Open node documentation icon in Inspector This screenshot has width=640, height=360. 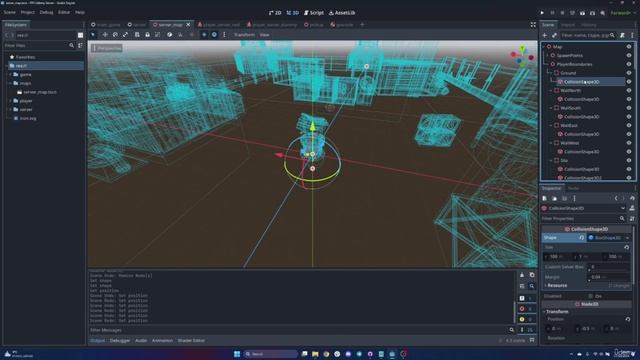(x=632, y=208)
